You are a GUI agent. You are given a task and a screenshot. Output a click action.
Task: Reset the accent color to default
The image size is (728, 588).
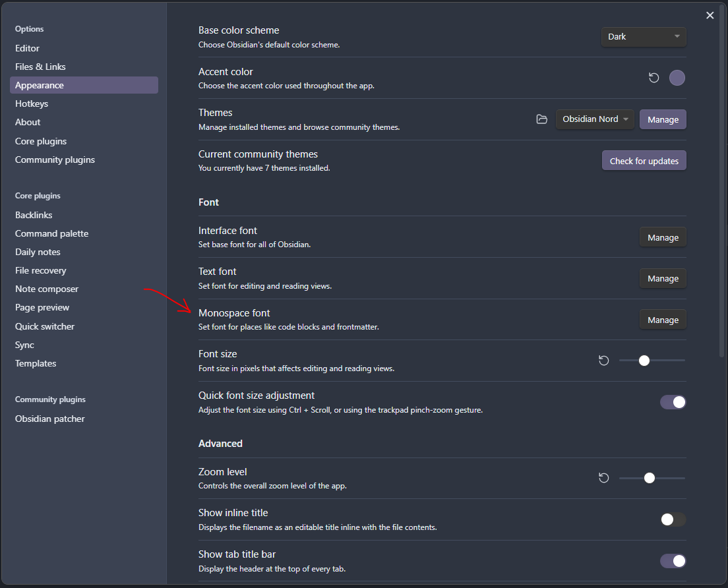pos(653,78)
